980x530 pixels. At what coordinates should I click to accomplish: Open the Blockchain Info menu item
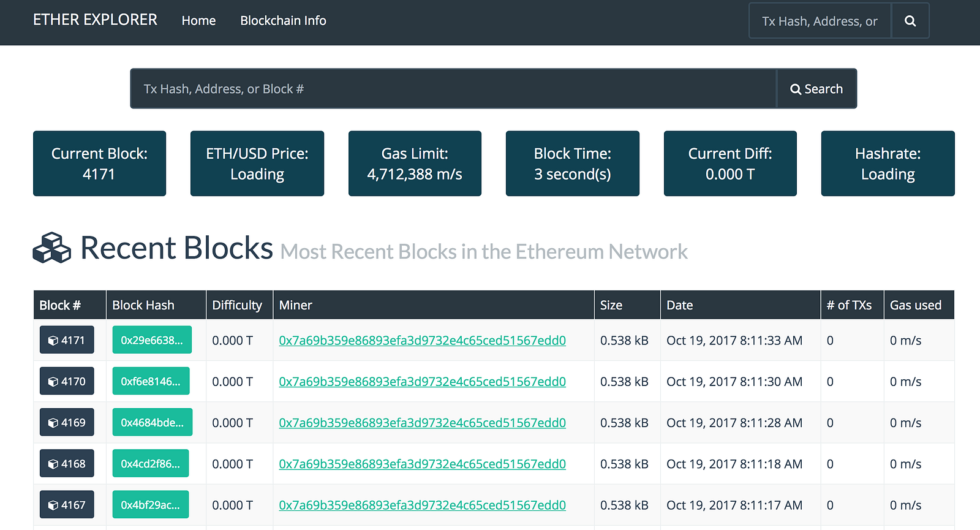(283, 21)
